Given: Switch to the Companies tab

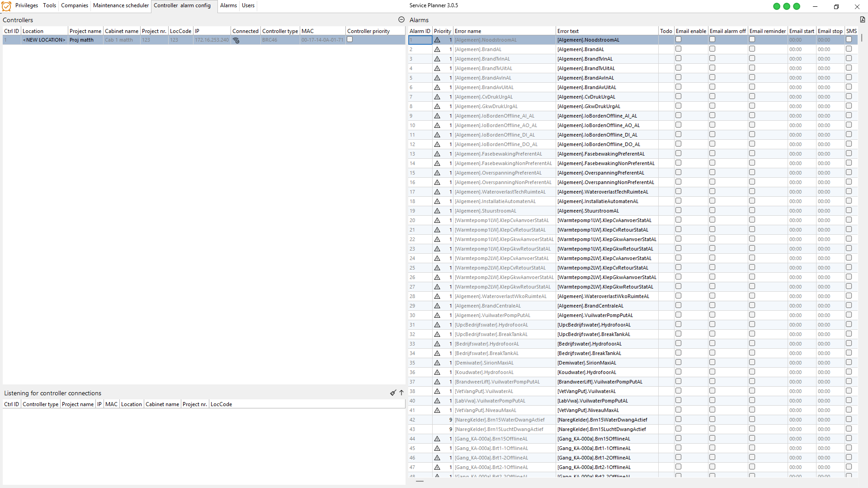Looking at the screenshot, I should click(75, 5).
